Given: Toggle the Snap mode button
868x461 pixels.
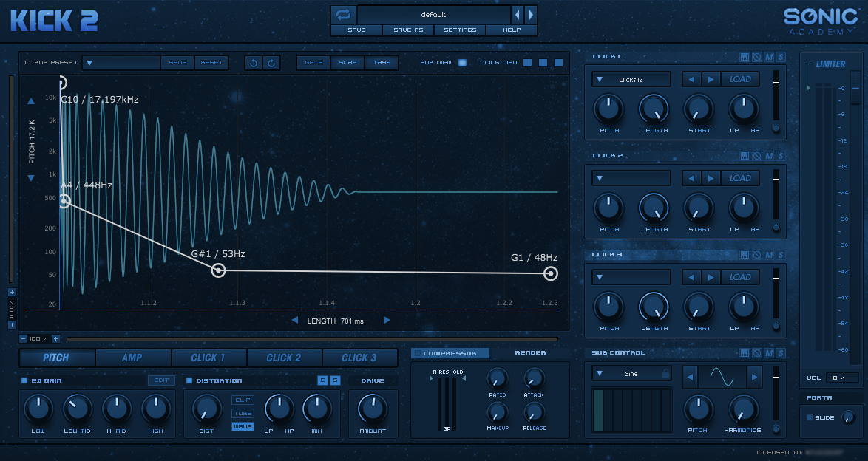Looking at the screenshot, I should tap(347, 63).
